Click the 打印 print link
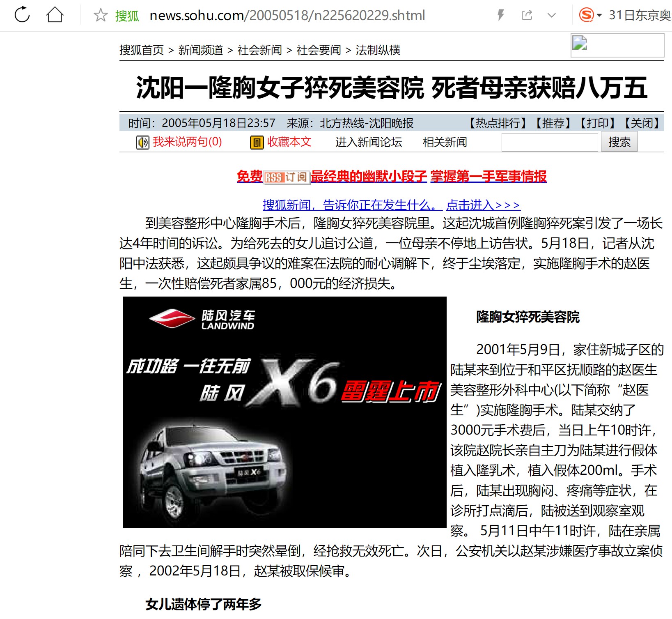Viewport: 672px width, 619px height. [598, 123]
